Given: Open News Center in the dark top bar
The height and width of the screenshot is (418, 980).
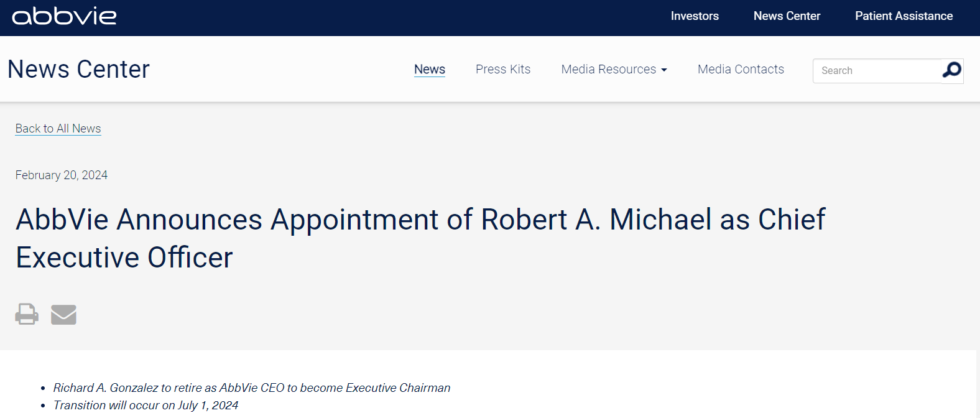Looking at the screenshot, I should [x=787, y=16].
